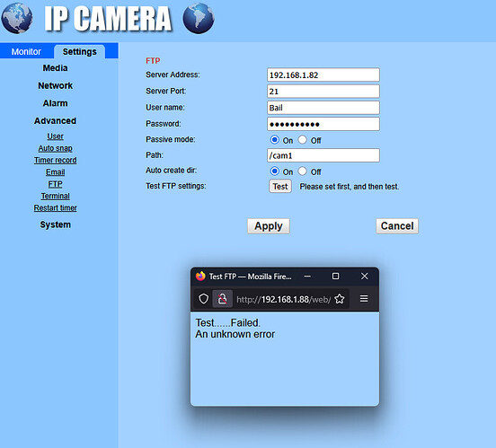This screenshot has width=496, height=448.
Task: Click the left globe logo in the header
Action: click(17, 18)
